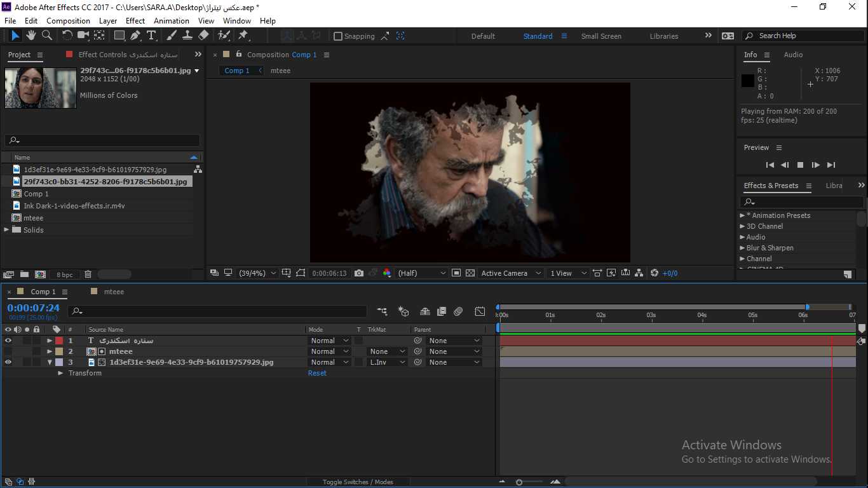Delete selected item with trash icon
The image size is (868, 488).
[x=88, y=274]
